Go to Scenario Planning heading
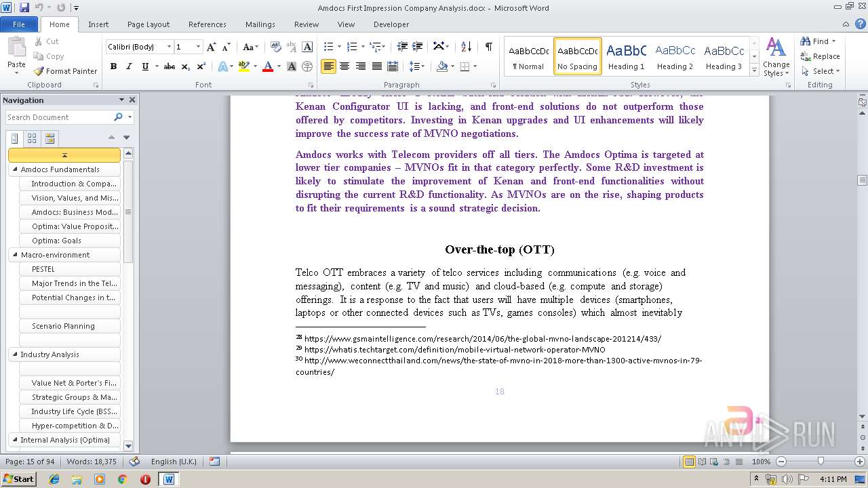 point(69,326)
